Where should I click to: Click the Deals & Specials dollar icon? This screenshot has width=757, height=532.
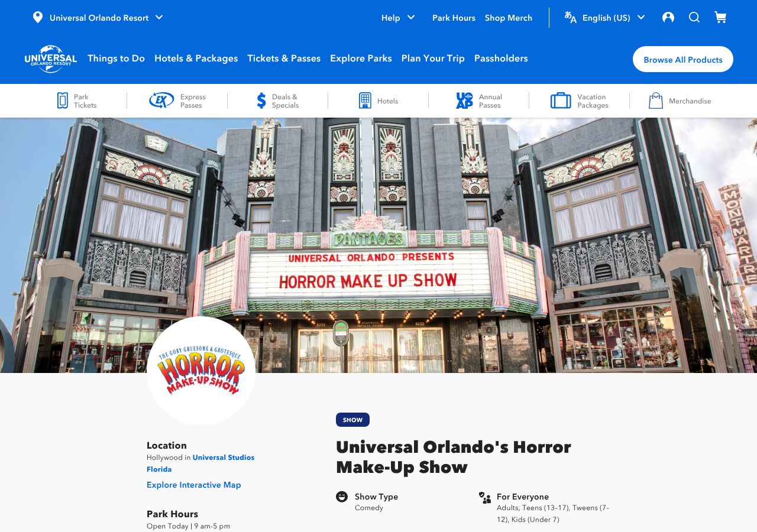[261, 100]
